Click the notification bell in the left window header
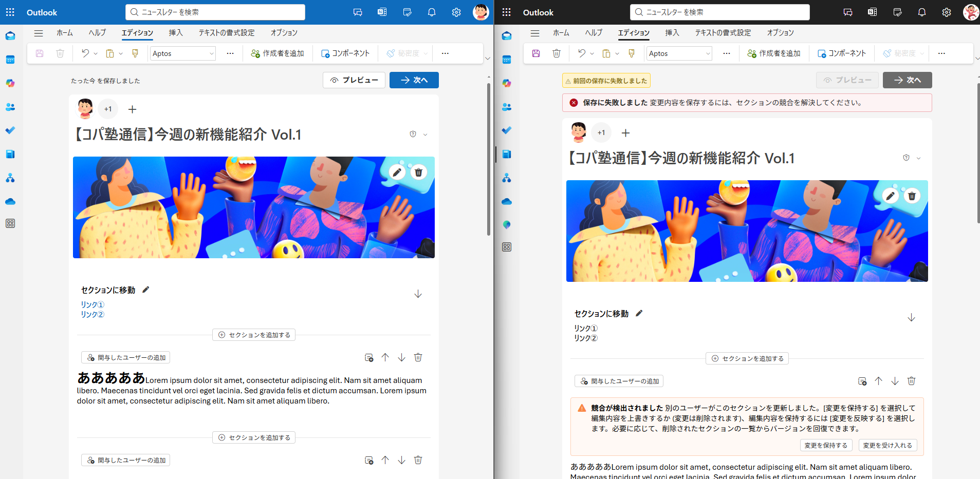The height and width of the screenshot is (479, 980). 432,12
